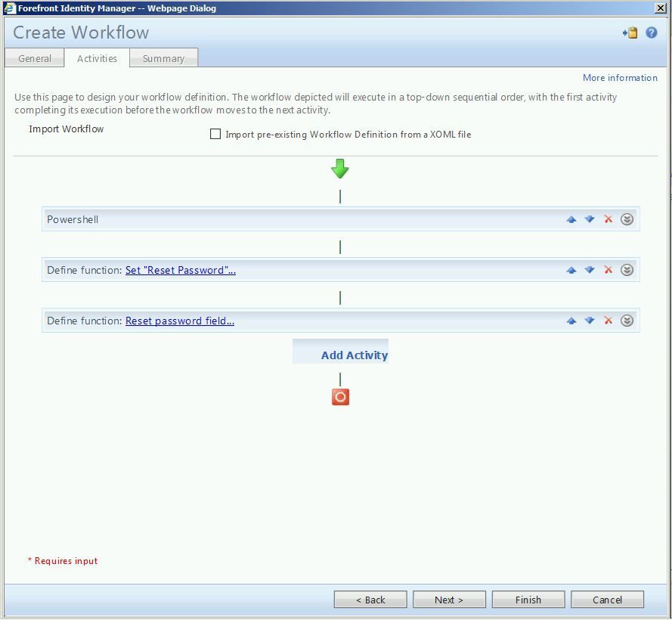Close the Webpage Dialog window
The width and height of the screenshot is (672, 620).
[661, 8]
